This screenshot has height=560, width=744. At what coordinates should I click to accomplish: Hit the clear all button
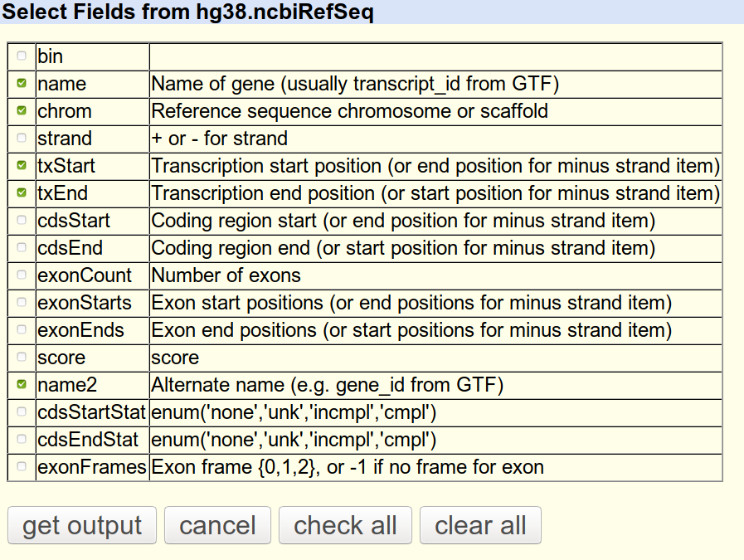(x=480, y=525)
